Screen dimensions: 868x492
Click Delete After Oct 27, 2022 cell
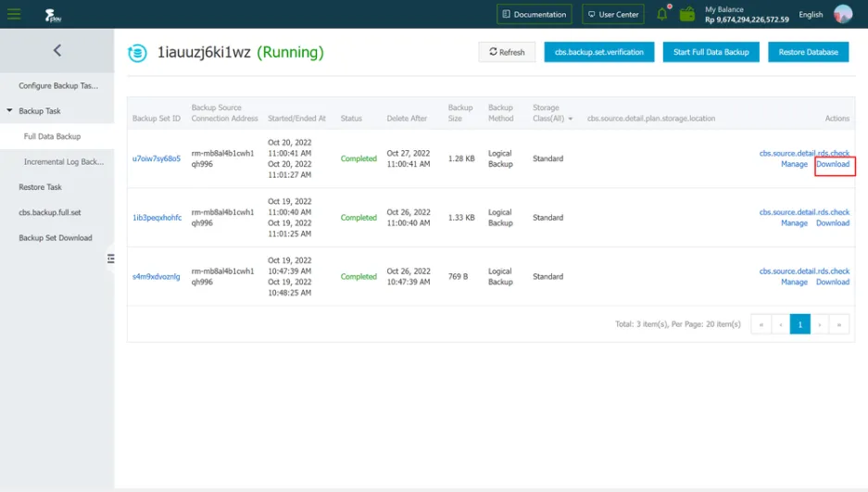click(408, 158)
